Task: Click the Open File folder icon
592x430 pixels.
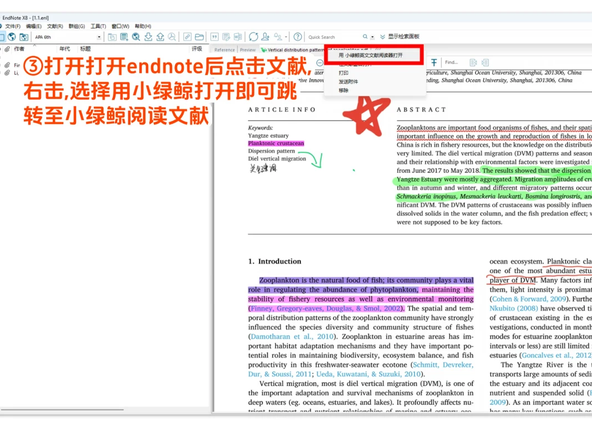Action: pos(199,37)
